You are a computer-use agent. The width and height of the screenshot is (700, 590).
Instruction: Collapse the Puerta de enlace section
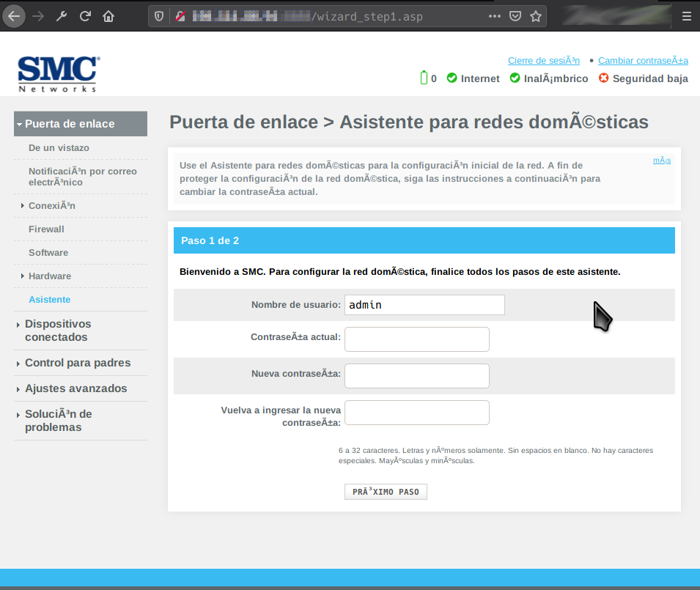coord(70,124)
